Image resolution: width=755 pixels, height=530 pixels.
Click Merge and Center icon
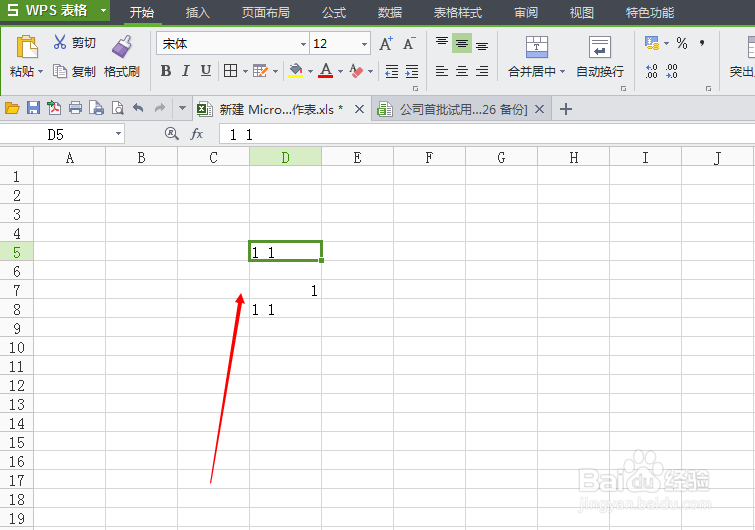(536, 47)
